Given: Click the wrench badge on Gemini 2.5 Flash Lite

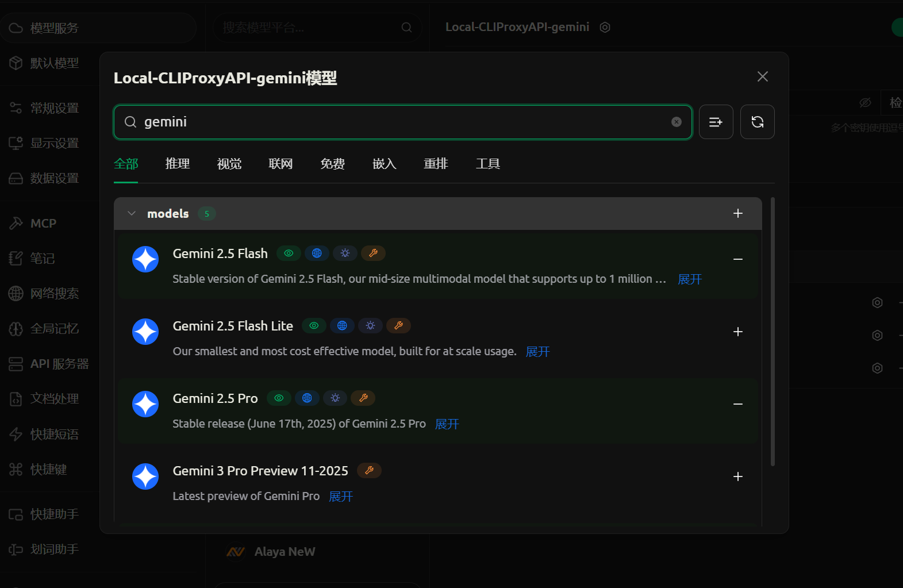Looking at the screenshot, I should point(398,325).
